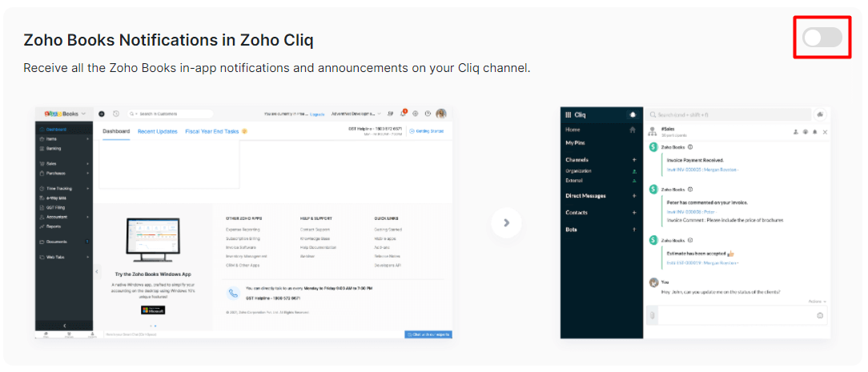Click the plus icon next to Contacts
Viewport: 868px width, 372px height.
(x=634, y=212)
